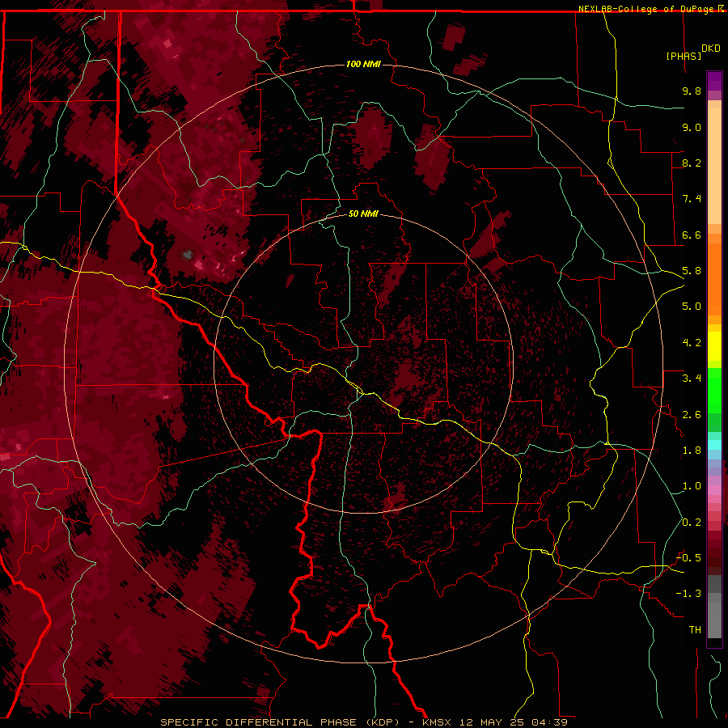This screenshot has height=728, width=728.
Task: Click the 6.6 legend value
Action: (x=692, y=235)
